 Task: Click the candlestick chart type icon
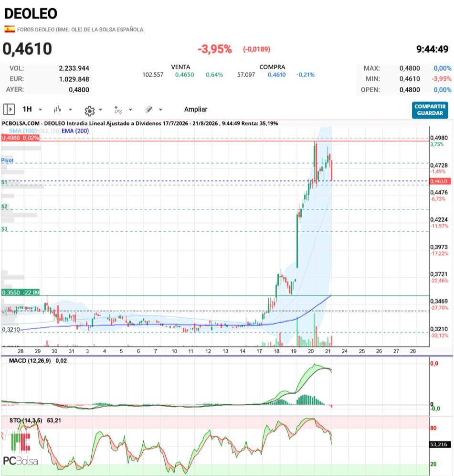point(57,109)
